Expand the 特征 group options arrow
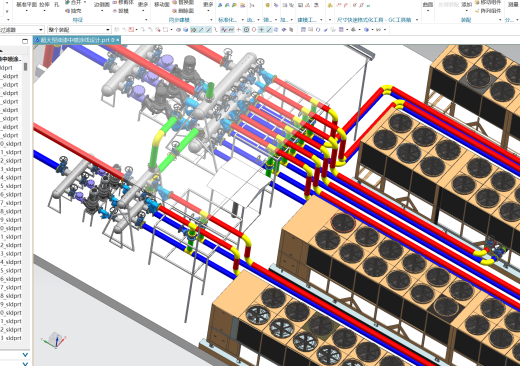The image size is (520, 366). [147, 20]
